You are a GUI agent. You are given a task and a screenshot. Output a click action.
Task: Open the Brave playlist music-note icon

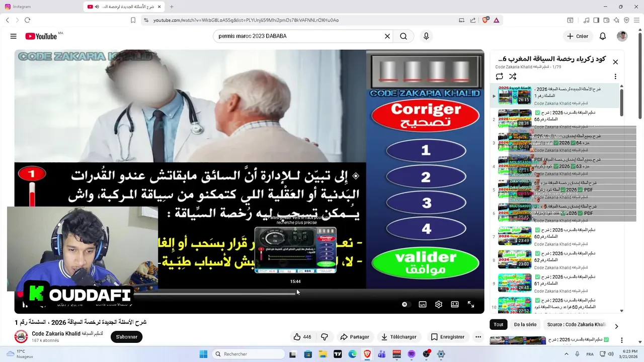tap(586, 20)
